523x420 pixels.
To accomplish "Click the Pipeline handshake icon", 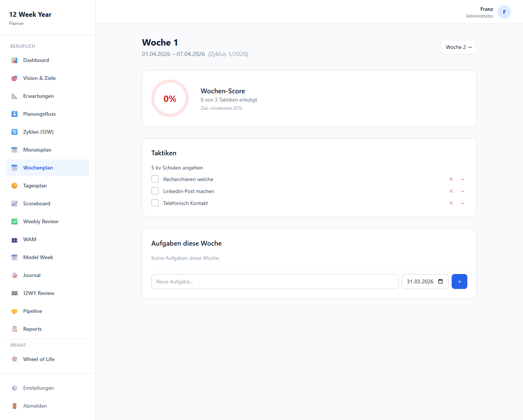I will [15, 311].
